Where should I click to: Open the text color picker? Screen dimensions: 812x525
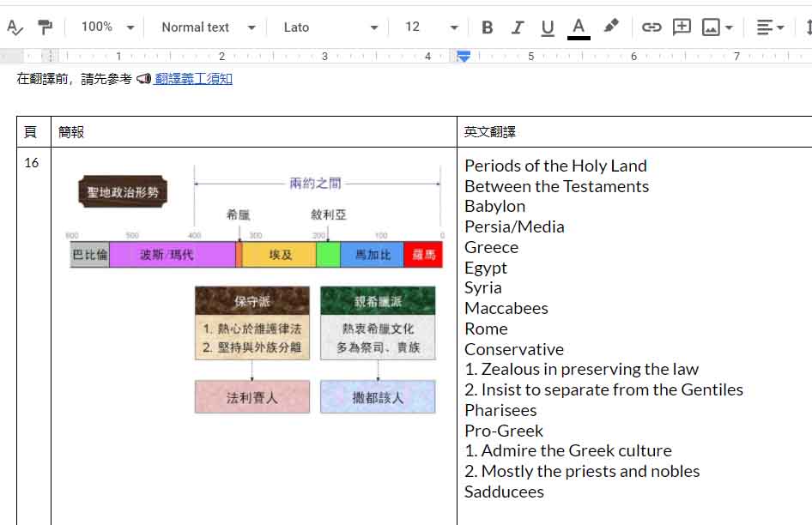[579, 27]
